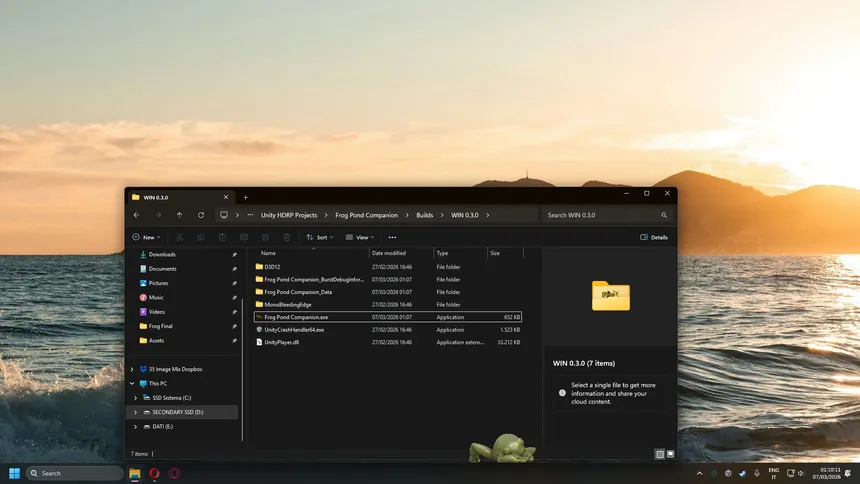This screenshot has width=860, height=484.
Task: Click chevron after Unity HDRP Projects breadcrumb
Action: coord(326,215)
